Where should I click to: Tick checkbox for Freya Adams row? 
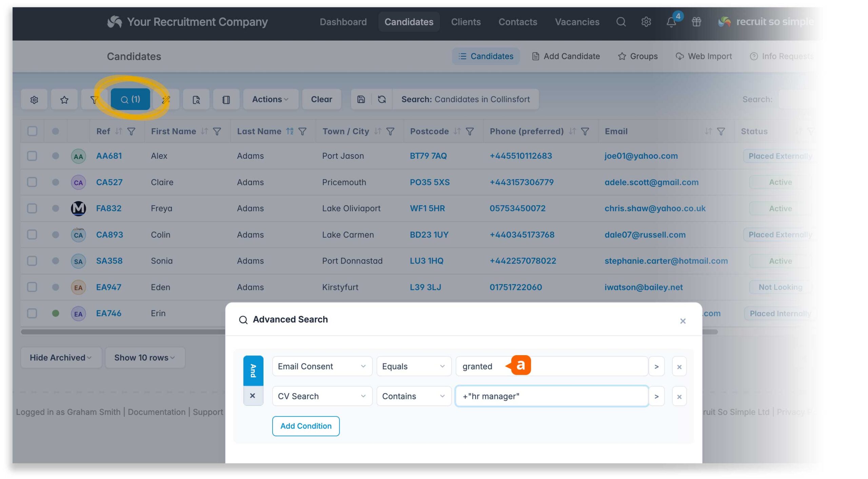(32, 208)
